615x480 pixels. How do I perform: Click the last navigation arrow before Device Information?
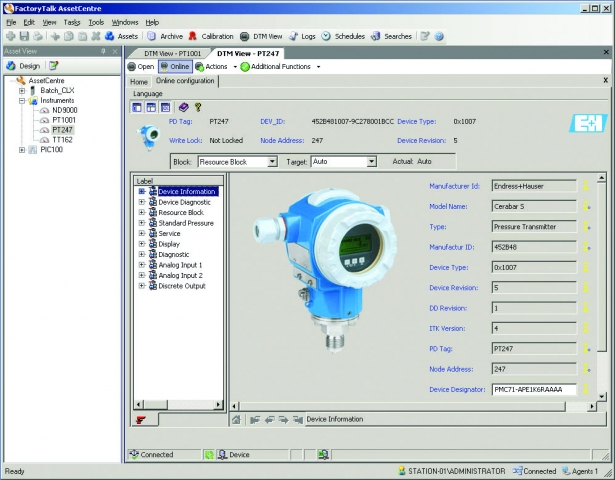pyautogui.click(x=298, y=420)
